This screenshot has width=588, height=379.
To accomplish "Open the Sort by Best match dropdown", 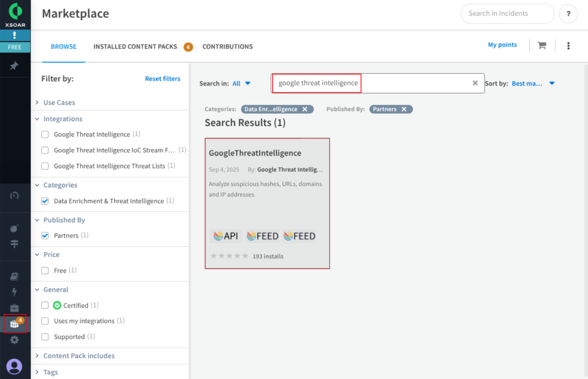I will point(533,83).
